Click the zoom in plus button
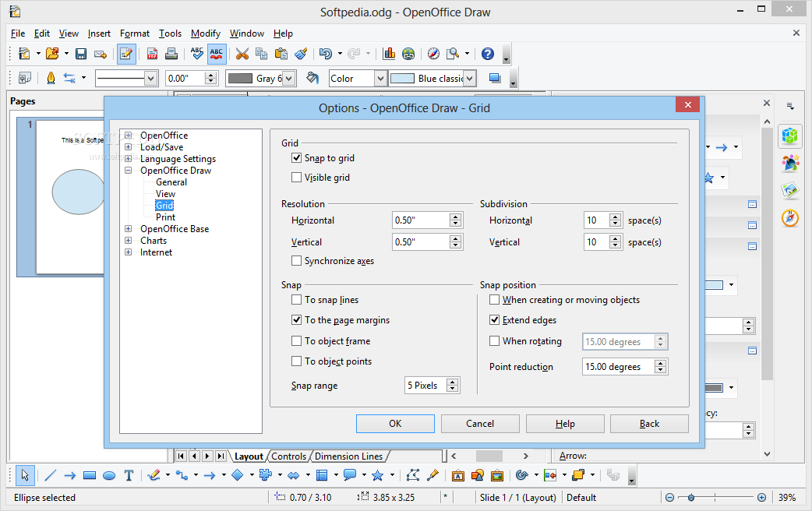This screenshot has height=511, width=812. tap(761, 498)
